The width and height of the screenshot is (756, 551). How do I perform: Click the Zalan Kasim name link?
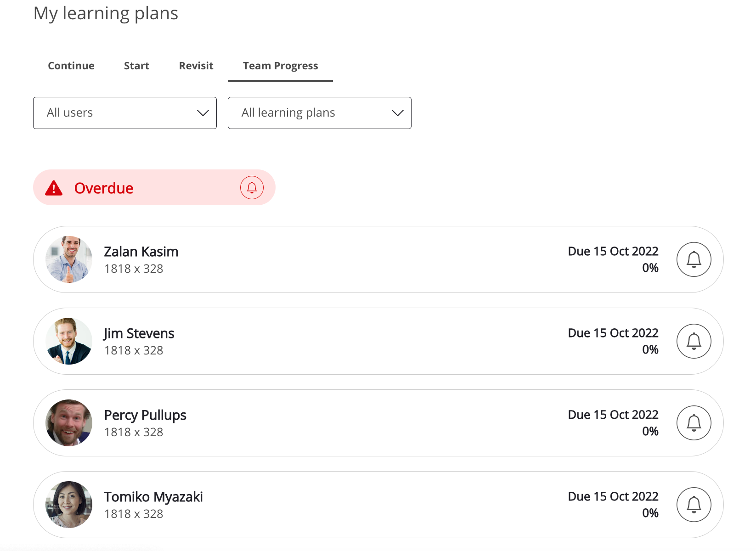click(x=141, y=252)
